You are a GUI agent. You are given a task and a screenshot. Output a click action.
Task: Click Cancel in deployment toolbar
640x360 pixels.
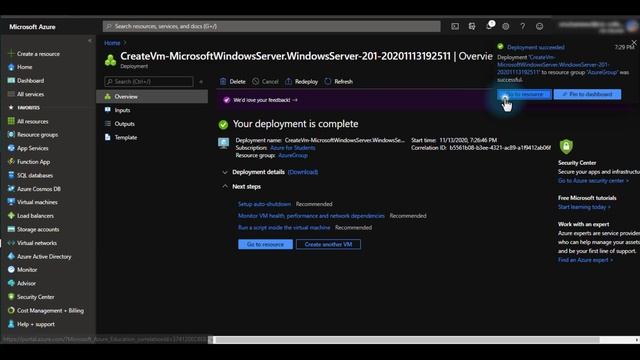pos(265,82)
